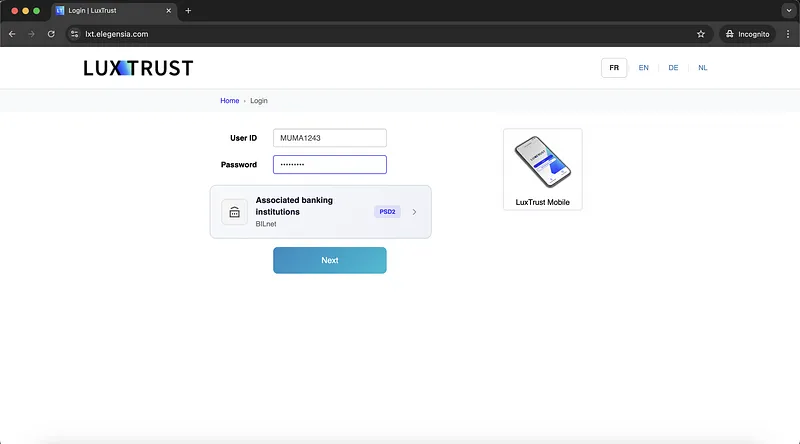Focus the Password field
Image resolution: width=800 pixels, height=444 pixels.
(x=330, y=164)
